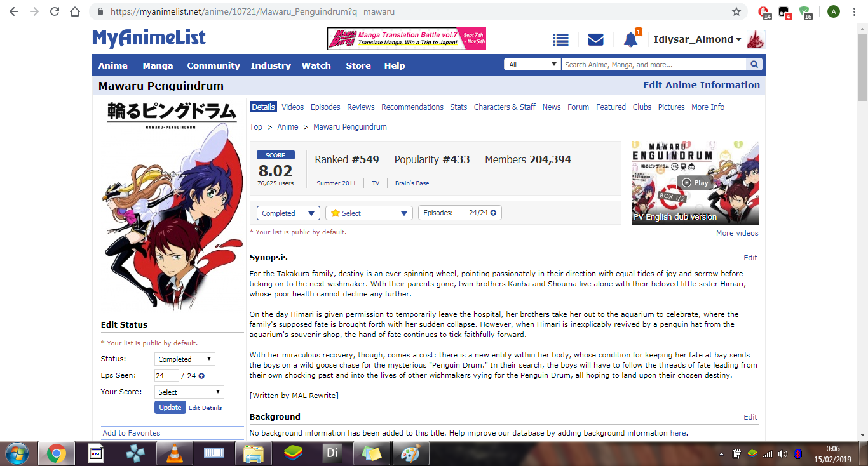
Task: Open the More videos link
Action: [x=737, y=233]
